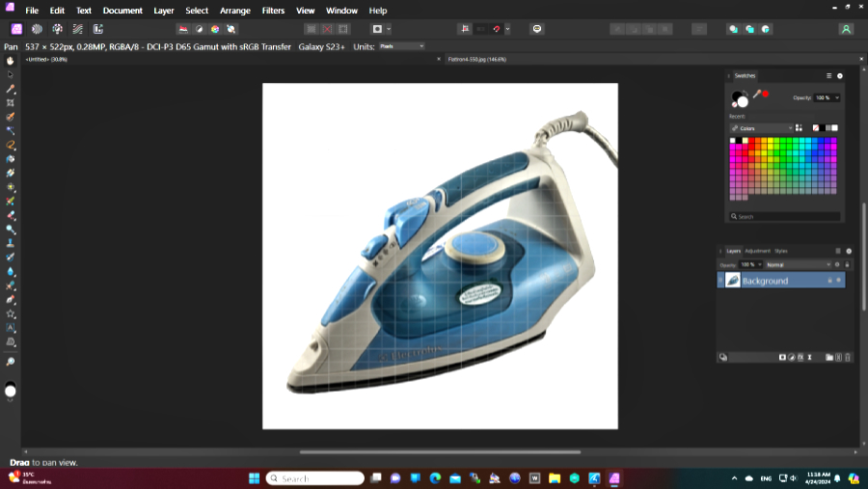Screen dimensions: 868x489
Task: Toggle the lock on the Background layer
Action: 829,281
